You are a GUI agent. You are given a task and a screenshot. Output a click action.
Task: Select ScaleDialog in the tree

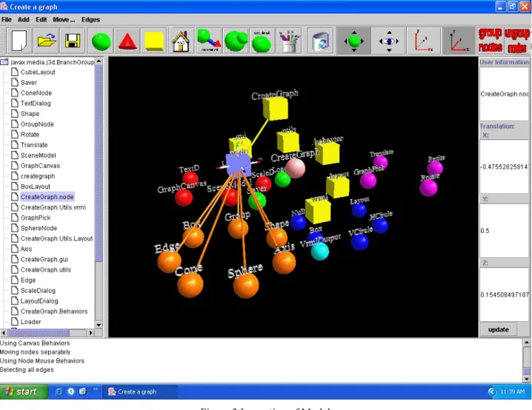[38, 291]
